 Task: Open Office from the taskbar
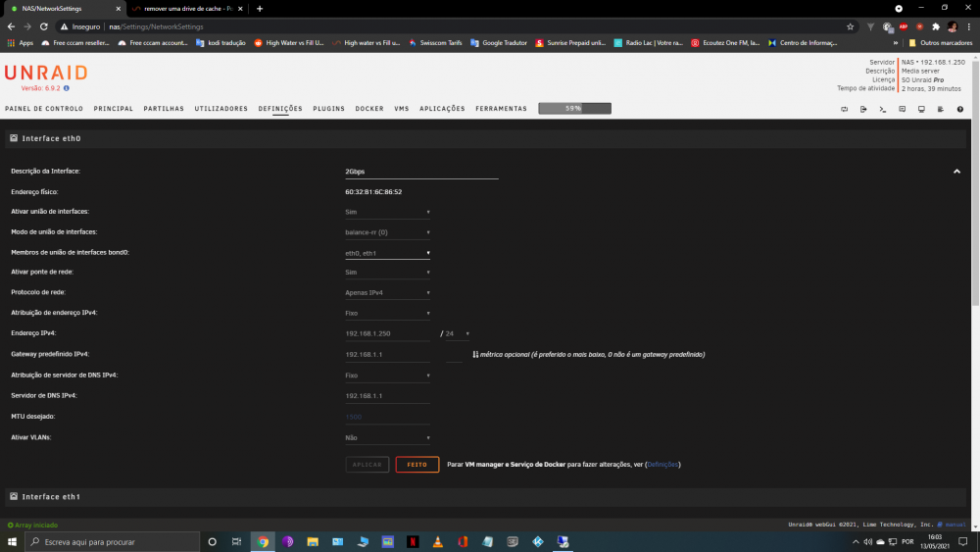463,541
